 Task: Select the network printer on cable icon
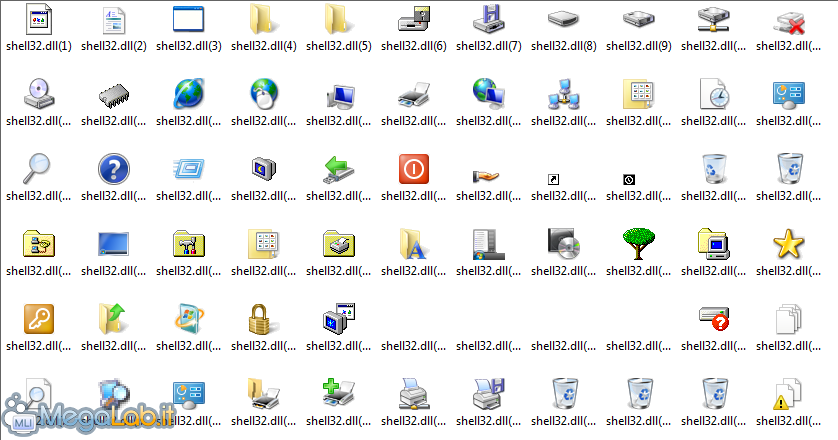414,394
